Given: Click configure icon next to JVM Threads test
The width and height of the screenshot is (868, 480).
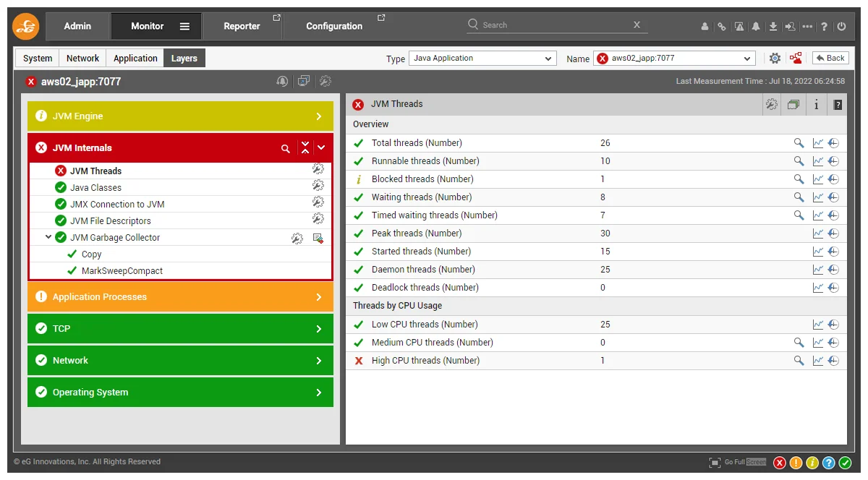Looking at the screenshot, I should click(318, 168).
